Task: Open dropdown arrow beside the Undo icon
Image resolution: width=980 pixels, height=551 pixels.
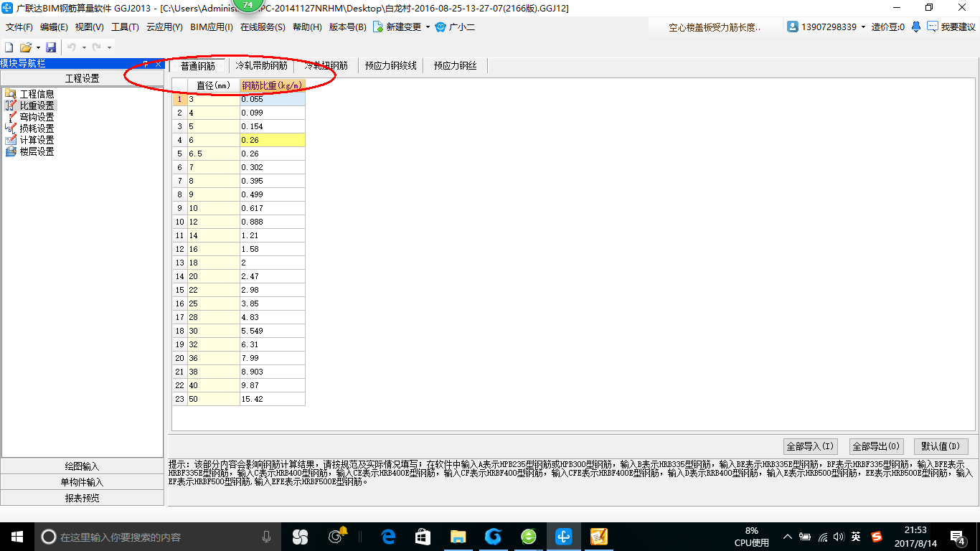Action: pyautogui.click(x=84, y=48)
